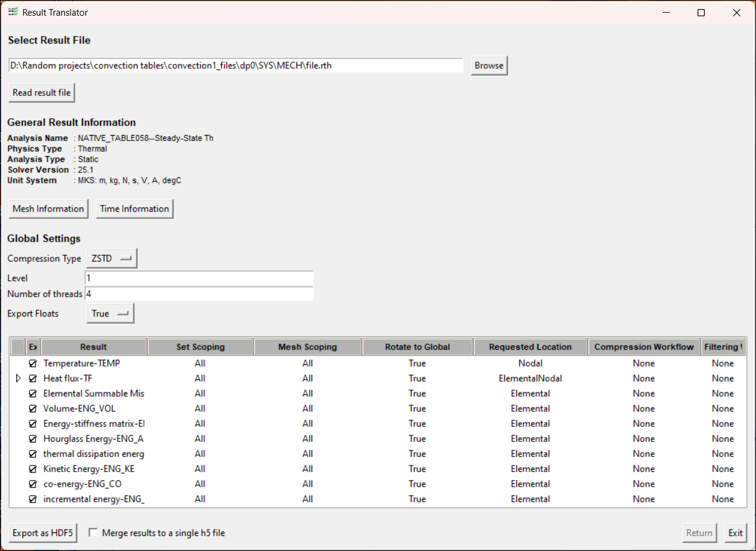Uncheck the Kinetic Energy-ENG_KE checkbox
This screenshot has width=756, height=551.
pos(33,468)
